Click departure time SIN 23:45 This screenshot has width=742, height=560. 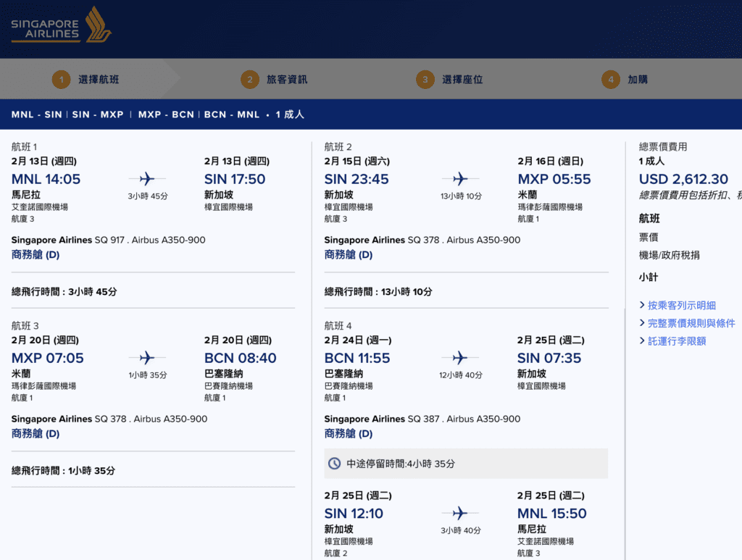point(357,179)
